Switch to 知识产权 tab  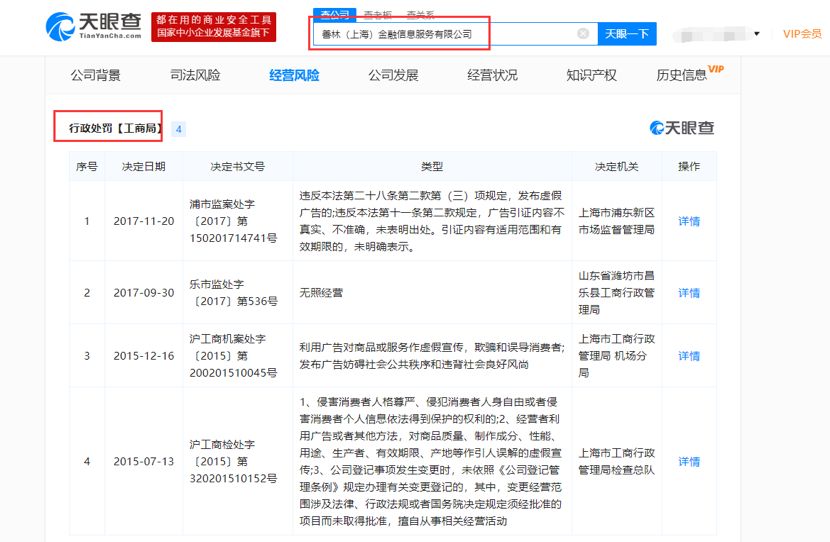click(591, 75)
